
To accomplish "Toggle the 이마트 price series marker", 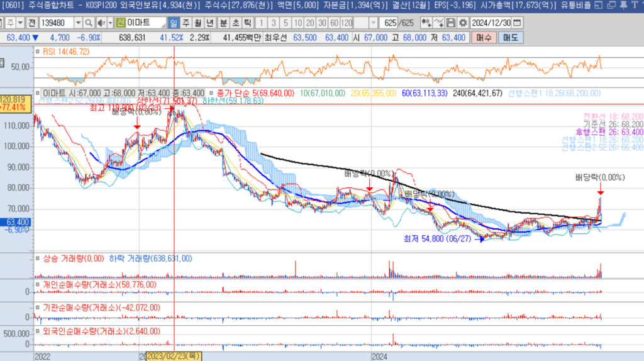I will point(38,92).
